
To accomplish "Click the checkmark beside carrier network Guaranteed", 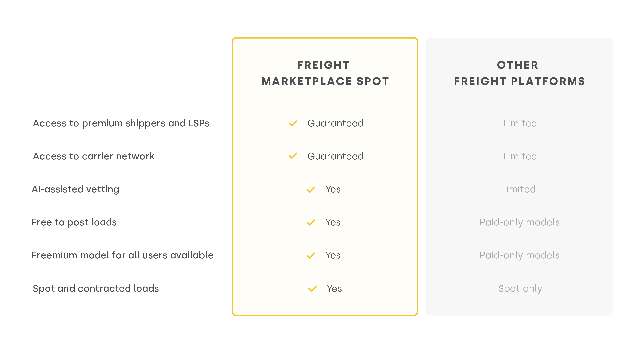I will [x=293, y=156].
